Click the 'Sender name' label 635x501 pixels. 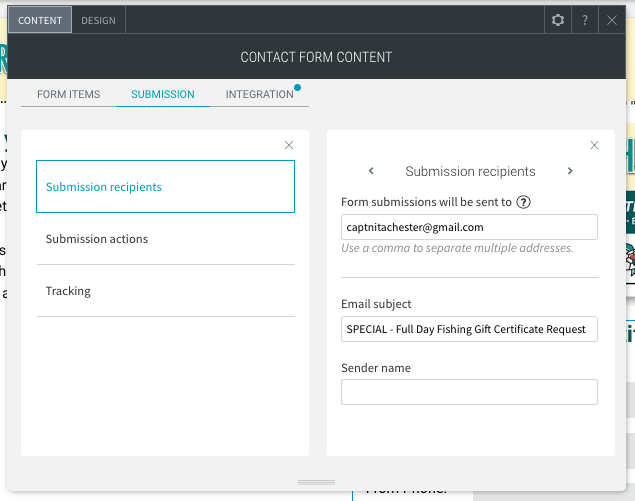click(x=376, y=368)
